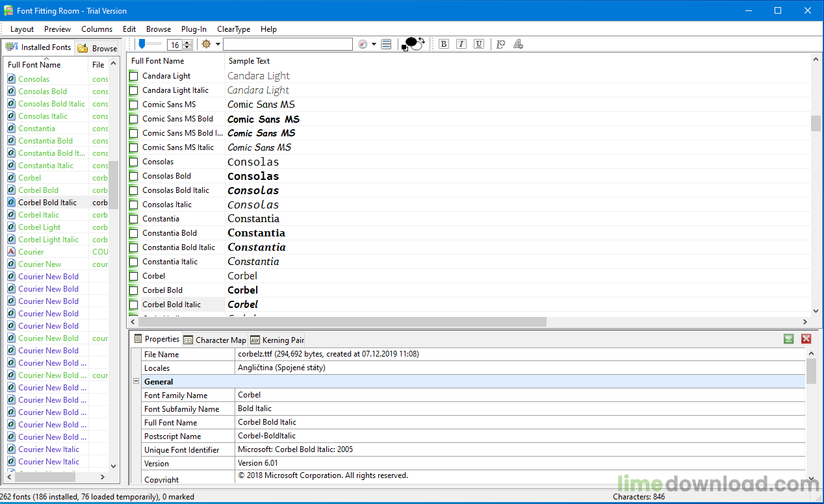
Task: Select Courier New Italic in installed fonts
Action: [49, 449]
